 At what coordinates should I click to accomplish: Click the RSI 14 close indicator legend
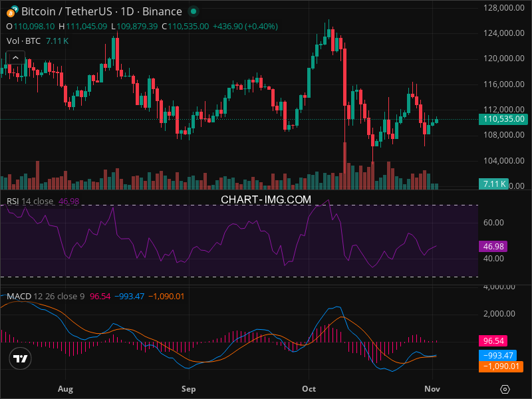(x=30, y=201)
